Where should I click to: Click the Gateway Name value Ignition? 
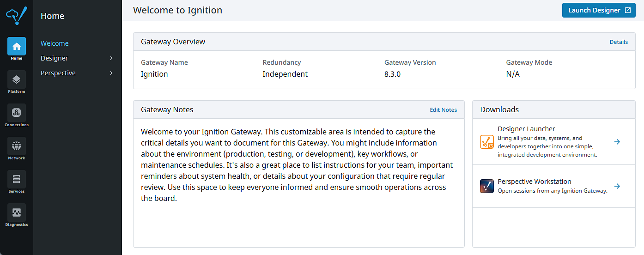154,74
